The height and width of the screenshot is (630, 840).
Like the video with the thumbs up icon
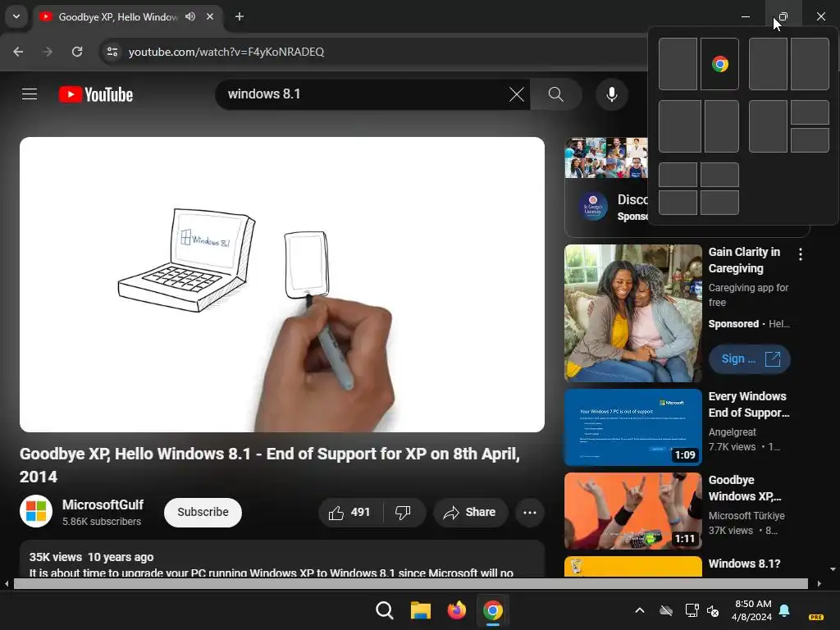[336, 513]
